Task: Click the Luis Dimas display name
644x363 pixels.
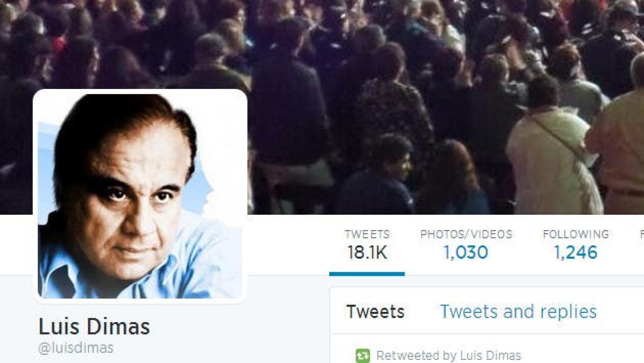Action: 94,327
